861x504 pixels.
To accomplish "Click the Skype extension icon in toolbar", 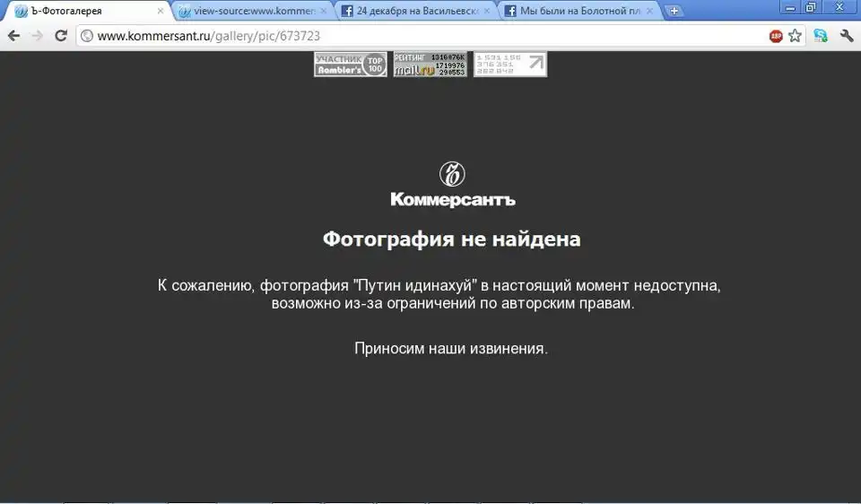I will coord(820,36).
